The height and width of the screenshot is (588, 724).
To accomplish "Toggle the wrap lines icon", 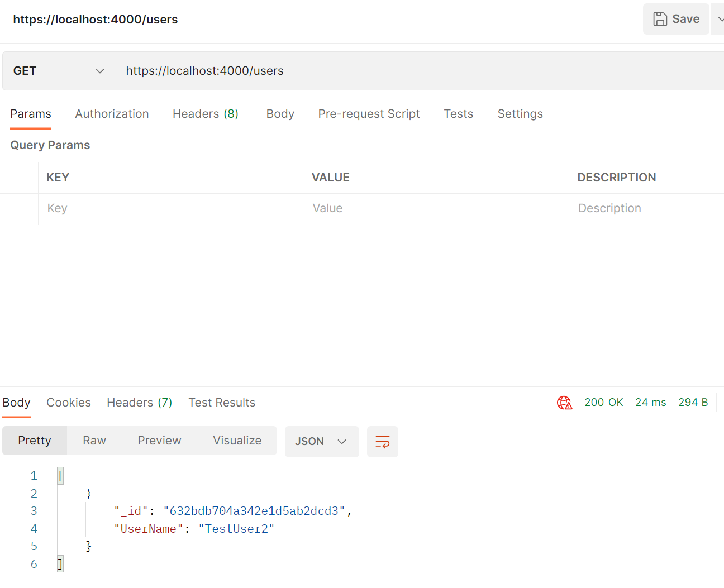I will 383,442.
